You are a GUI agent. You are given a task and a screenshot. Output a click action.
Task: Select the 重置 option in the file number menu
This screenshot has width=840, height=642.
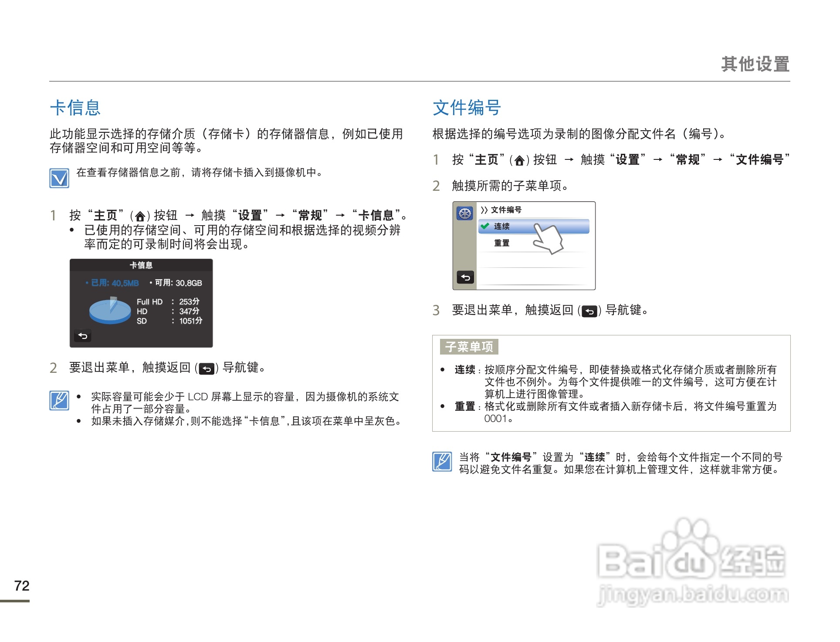502,243
